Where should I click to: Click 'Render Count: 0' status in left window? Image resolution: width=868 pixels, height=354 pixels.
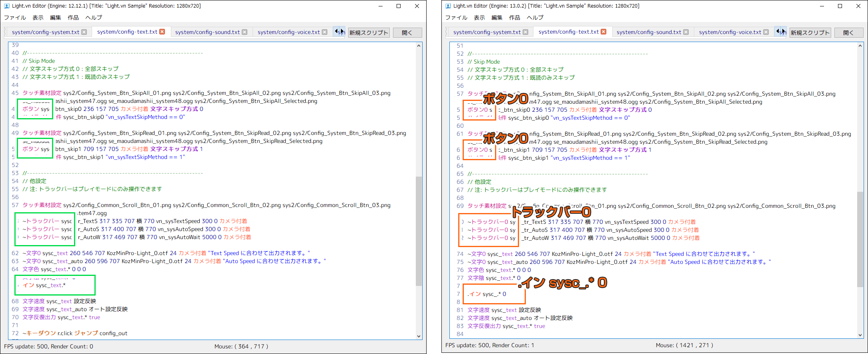[x=71, y=346]
